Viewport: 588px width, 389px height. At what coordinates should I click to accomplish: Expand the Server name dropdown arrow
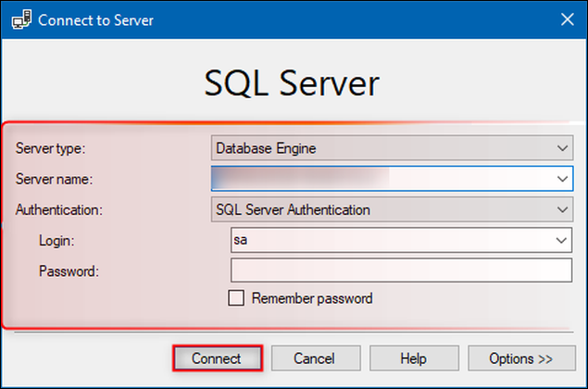point(563,178)
